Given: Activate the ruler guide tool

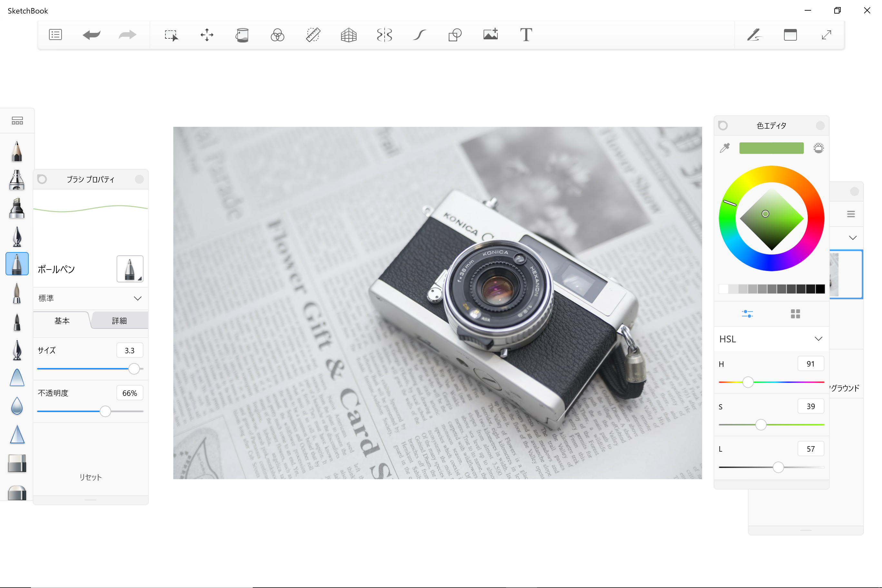Looking at the screenshot, I should tap(313, 35).
